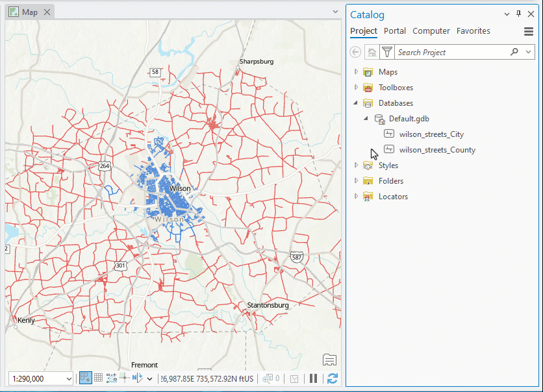Click the grid icon in the status bar
This screenshot has width=543, height=392.
(98, 378)
